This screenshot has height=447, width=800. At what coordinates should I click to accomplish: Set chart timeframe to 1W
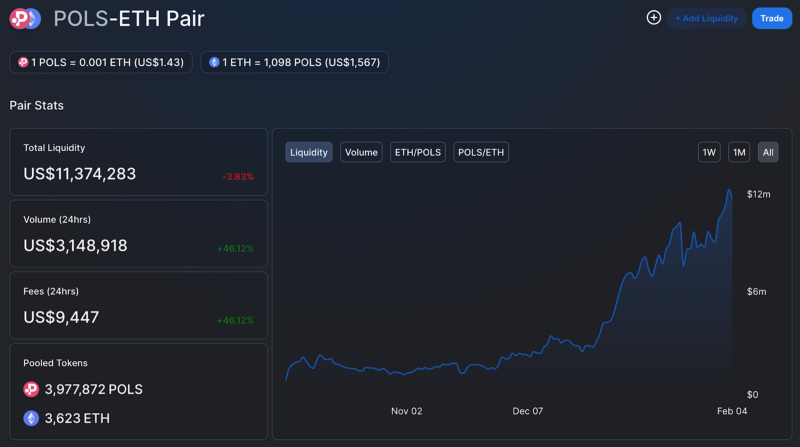pyautogui.click(x=709, y=152)
